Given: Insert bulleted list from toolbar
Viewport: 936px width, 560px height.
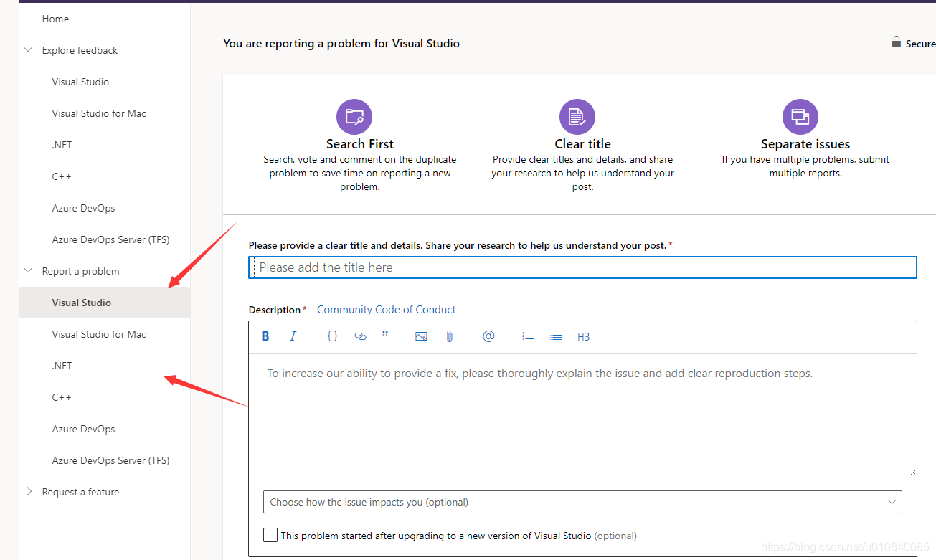Looking at the screenshot, I should 556,336.
